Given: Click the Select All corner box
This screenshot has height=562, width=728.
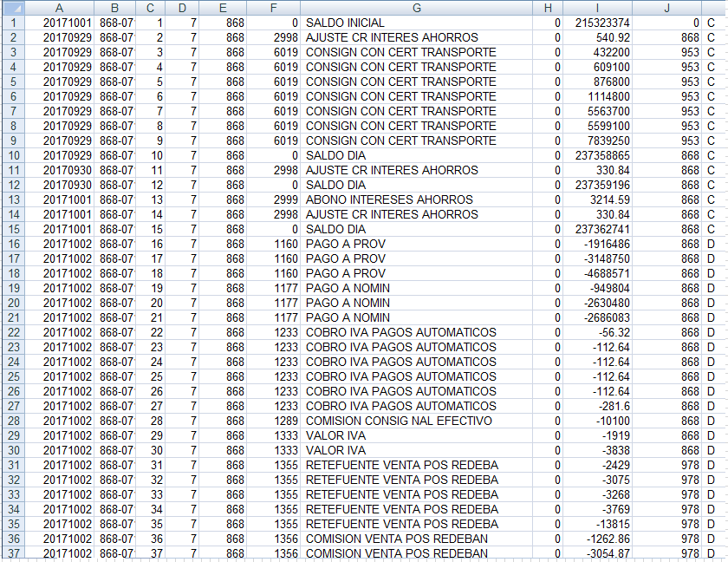Looking at the screenshot, I should (7, 7).
